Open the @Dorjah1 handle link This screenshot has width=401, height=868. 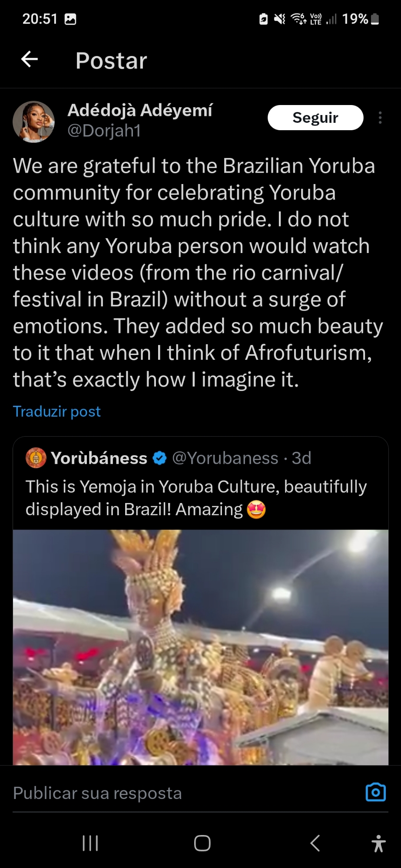(x=104, y=131)
